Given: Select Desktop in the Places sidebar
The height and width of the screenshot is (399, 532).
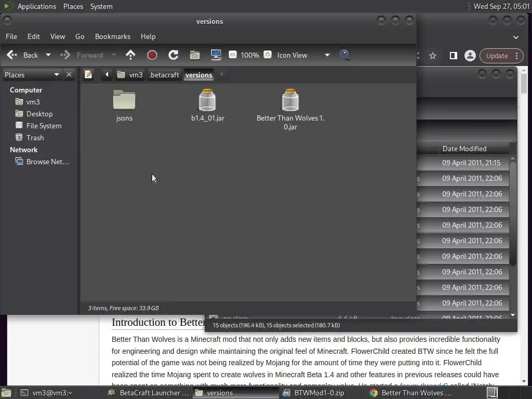Looking at the screenshot, I should [34, 114].
